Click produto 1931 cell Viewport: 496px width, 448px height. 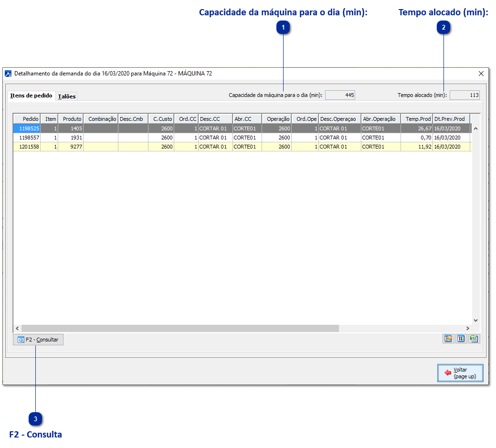click(x=71, y=138)
